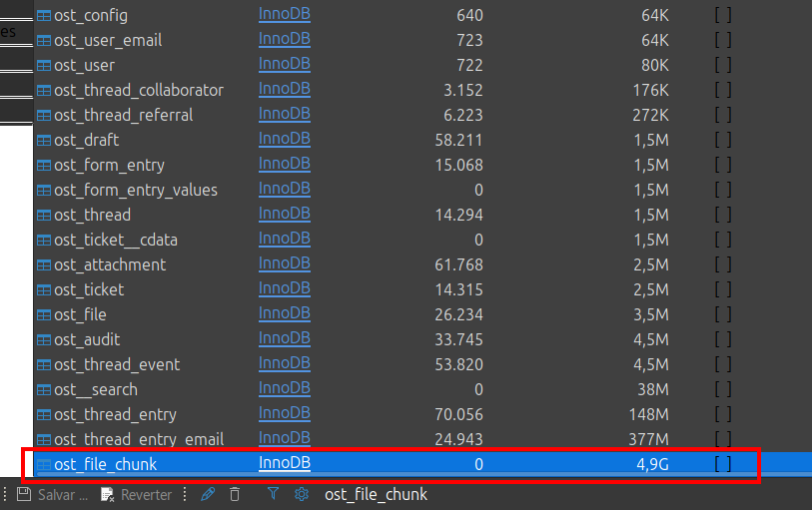Click the table icon beside ost__search

click(44, 390)
